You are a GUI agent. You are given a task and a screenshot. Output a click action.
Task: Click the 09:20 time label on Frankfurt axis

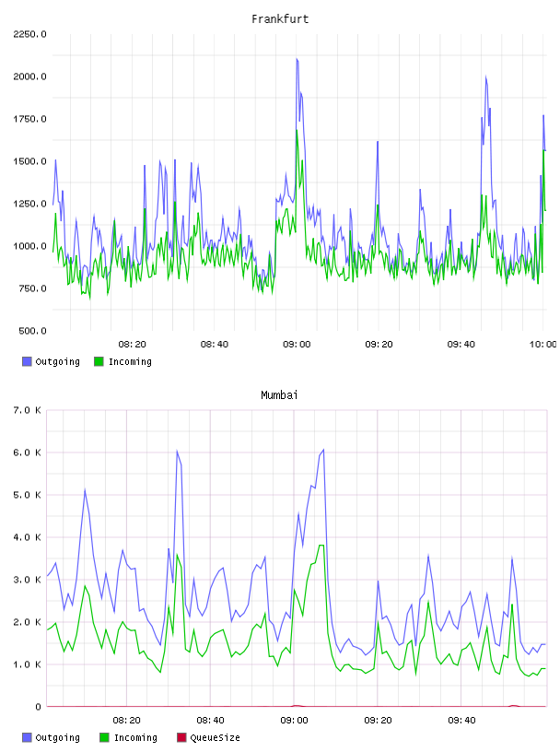coord(379,345)
